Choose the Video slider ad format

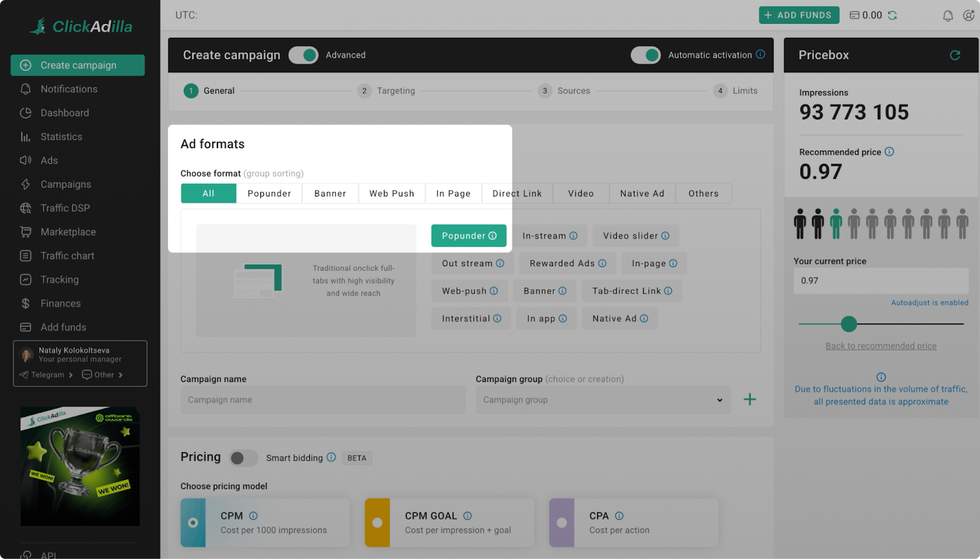coord(636,236)
